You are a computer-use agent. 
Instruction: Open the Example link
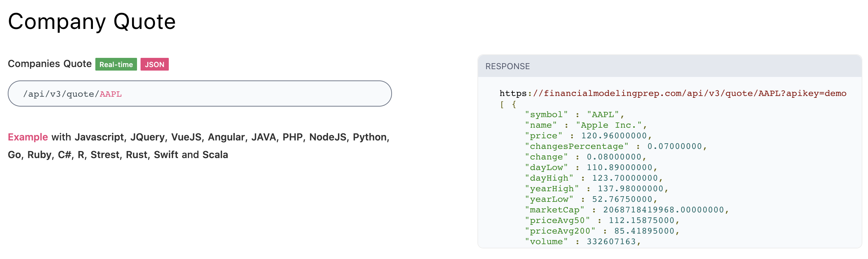[28, 137]
